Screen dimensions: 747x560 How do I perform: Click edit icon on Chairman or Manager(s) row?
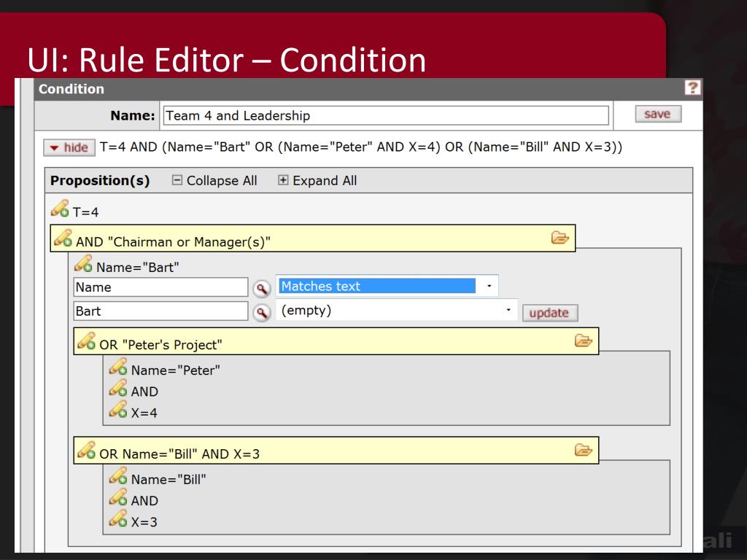coord(63,240)
